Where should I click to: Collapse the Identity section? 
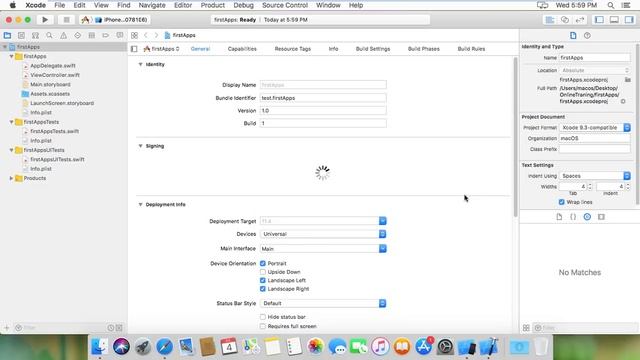(140, 64)
